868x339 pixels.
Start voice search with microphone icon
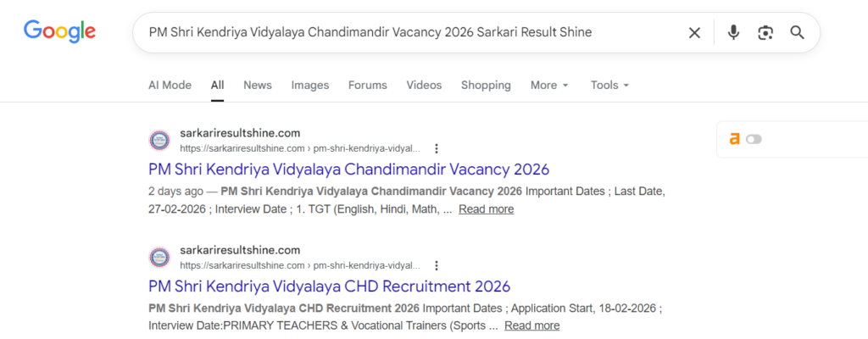[733, 32]
